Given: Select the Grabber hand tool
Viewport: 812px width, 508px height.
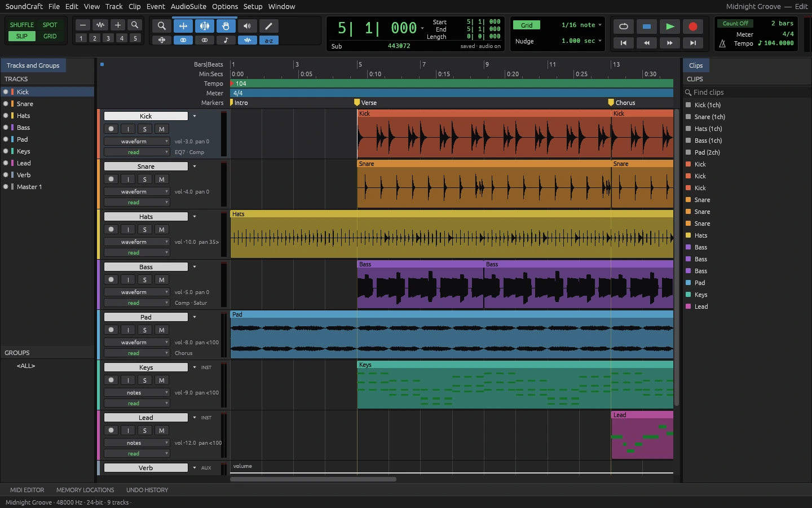Looking at the screenshot, I should 226,26.
